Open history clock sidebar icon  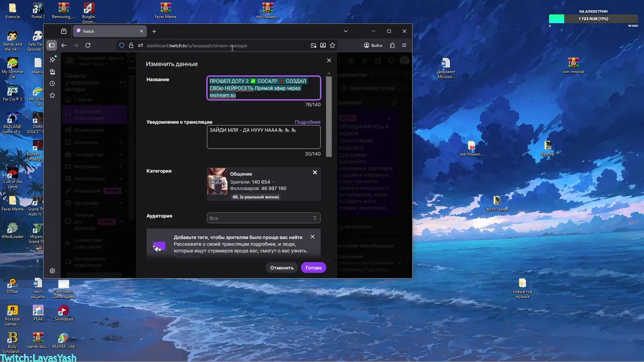(x=52, y=83)
